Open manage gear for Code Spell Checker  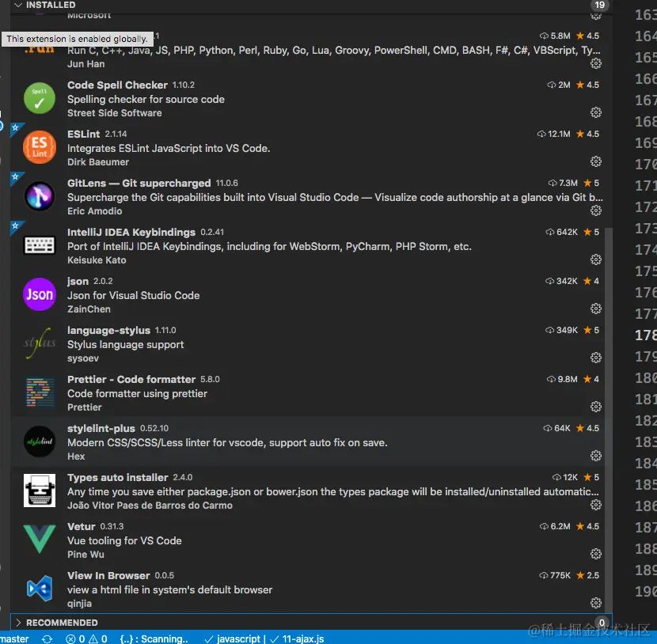coord(596,112)
